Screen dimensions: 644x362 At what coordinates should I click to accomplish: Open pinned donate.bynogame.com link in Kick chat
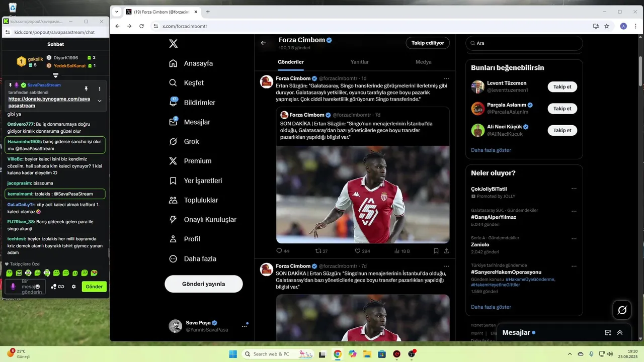(49, 103)
